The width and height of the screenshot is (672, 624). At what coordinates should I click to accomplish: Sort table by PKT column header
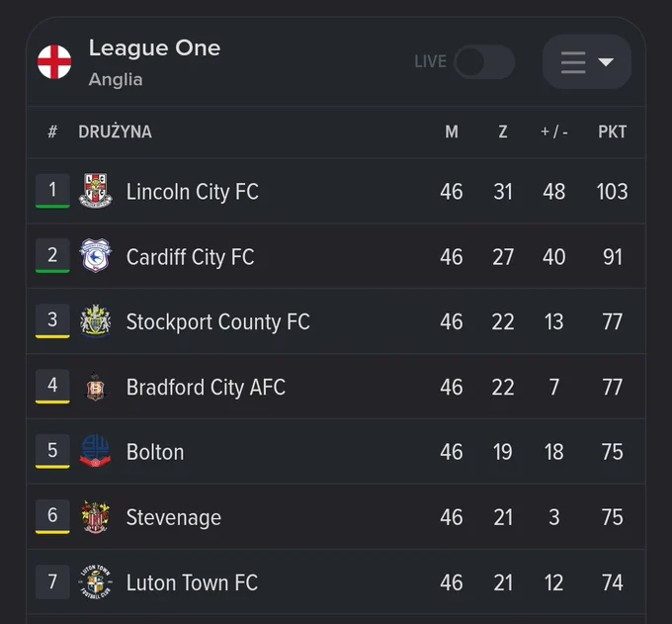tap(612, 132)
